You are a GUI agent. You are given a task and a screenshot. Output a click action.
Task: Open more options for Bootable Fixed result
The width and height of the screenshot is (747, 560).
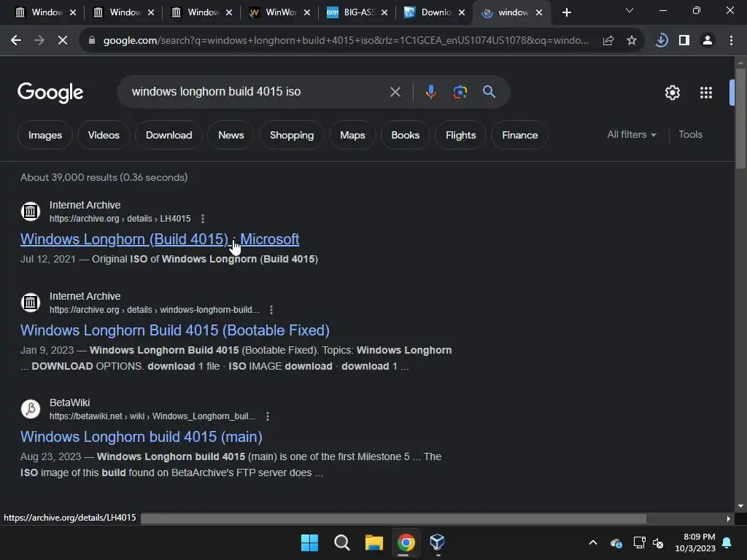pyautogui.click(x=271, y=310)
